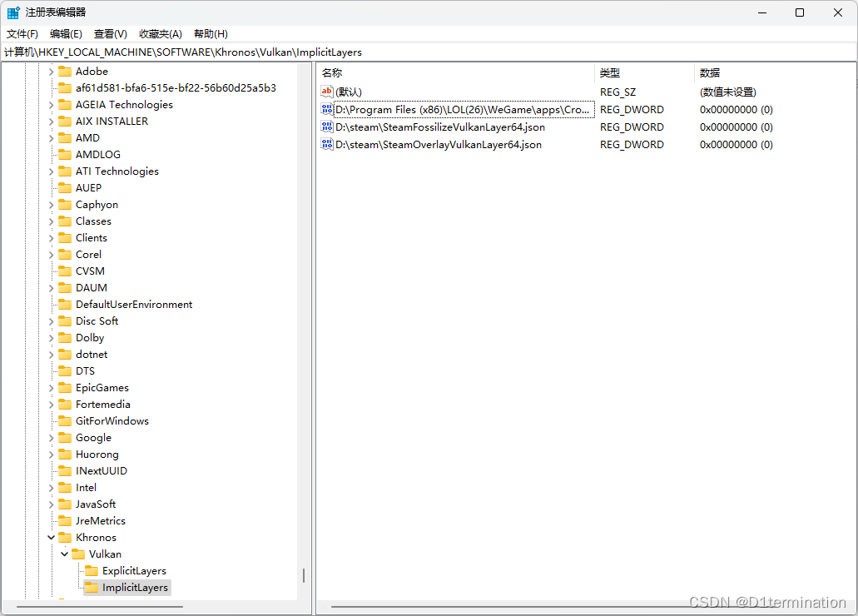Screen dimensions: 858x616
Task: Select the Clients folder icon
Action: [x=65, y=237]
